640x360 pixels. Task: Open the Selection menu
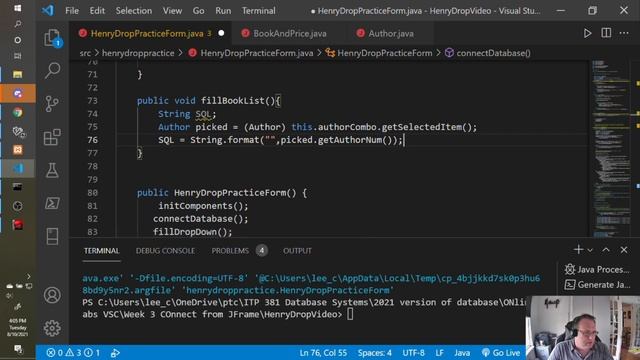133,11
